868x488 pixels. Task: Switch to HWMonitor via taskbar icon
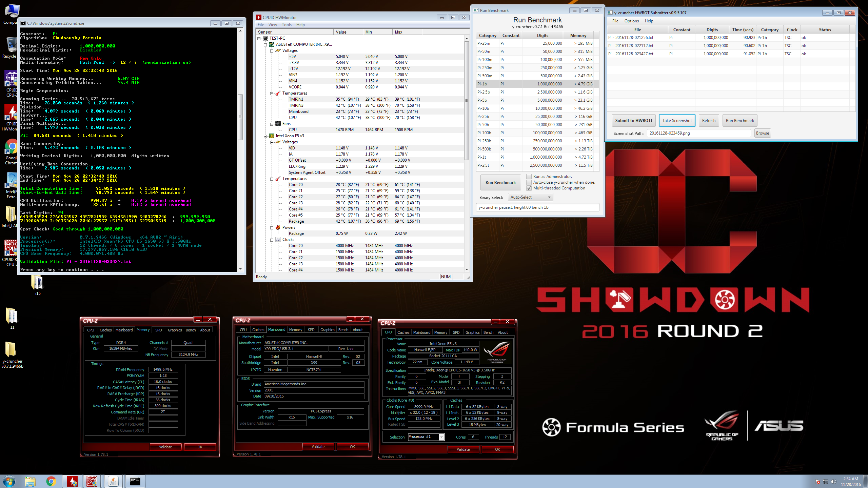tap(72, 481)
